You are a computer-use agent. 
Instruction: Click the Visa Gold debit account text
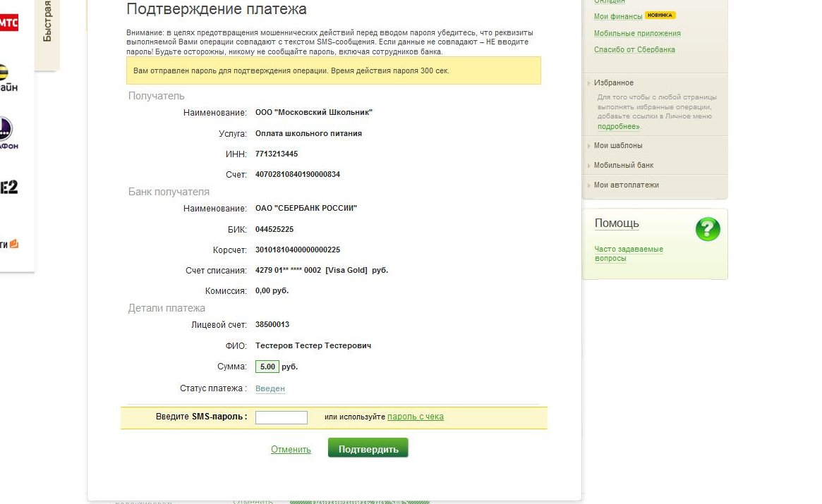click(x=321, y=271)
